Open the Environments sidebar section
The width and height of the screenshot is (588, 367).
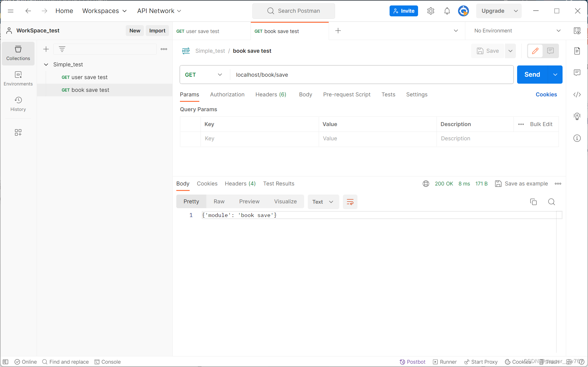point(18,79)
